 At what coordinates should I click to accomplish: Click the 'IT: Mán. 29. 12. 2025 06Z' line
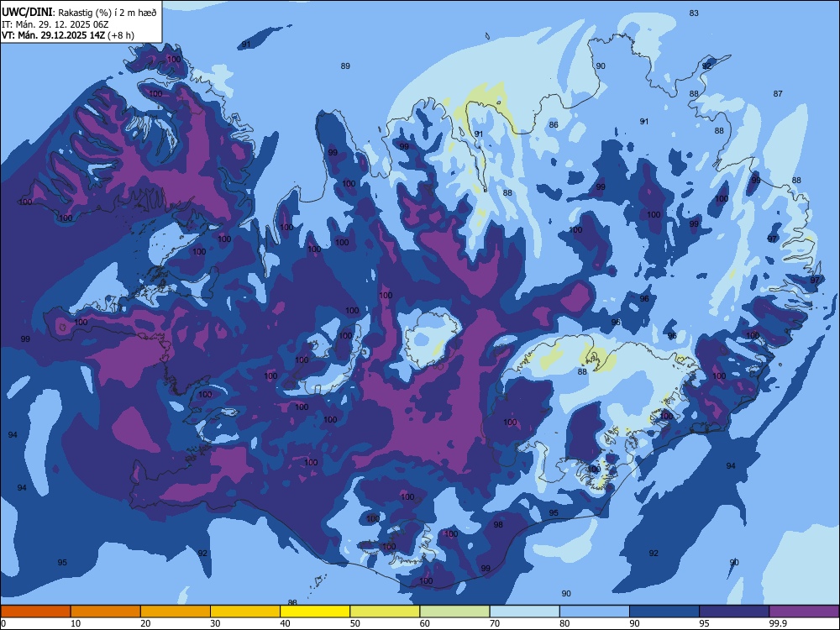click(x=55, y=24)
